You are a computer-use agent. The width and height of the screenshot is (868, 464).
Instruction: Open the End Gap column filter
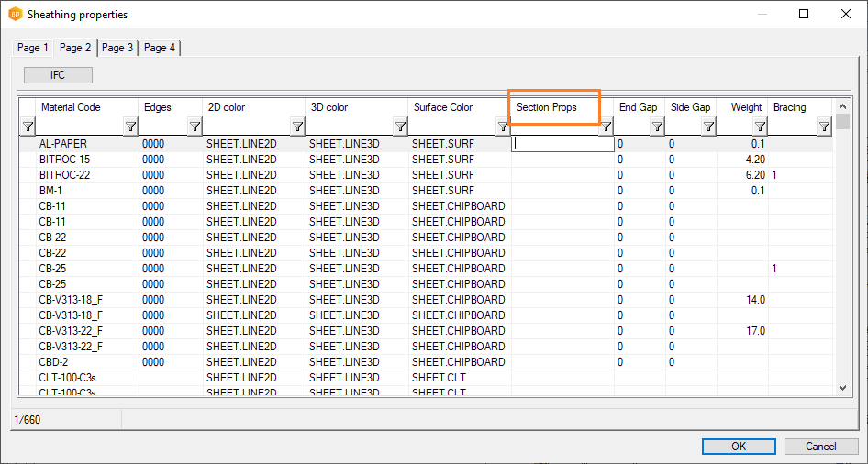click(657, 127)
